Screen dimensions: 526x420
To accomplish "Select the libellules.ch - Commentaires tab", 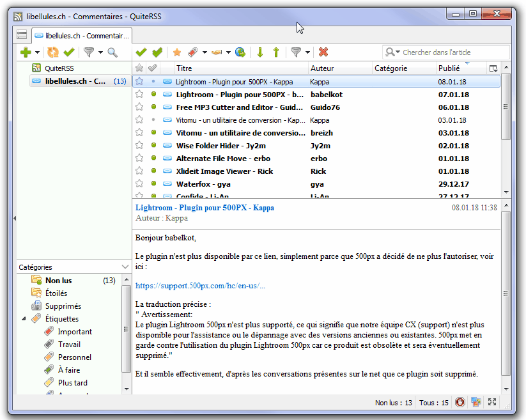I will 82,36.
